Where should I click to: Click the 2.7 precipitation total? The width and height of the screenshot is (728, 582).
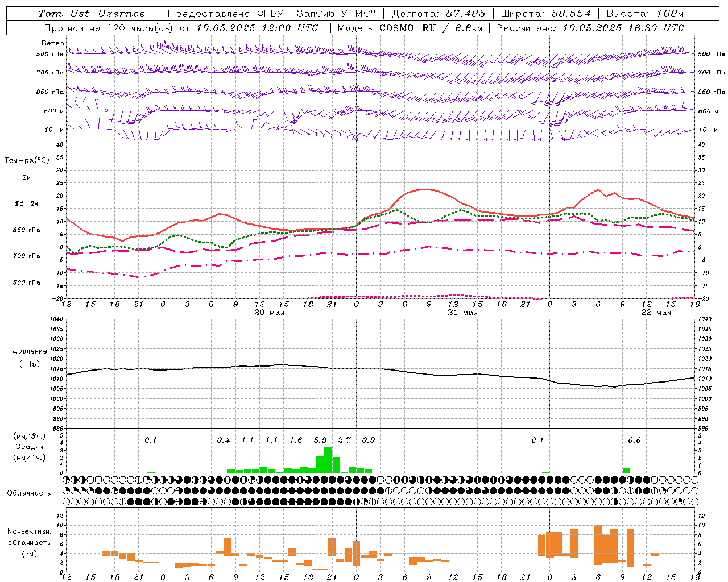(x=345, y=440)
